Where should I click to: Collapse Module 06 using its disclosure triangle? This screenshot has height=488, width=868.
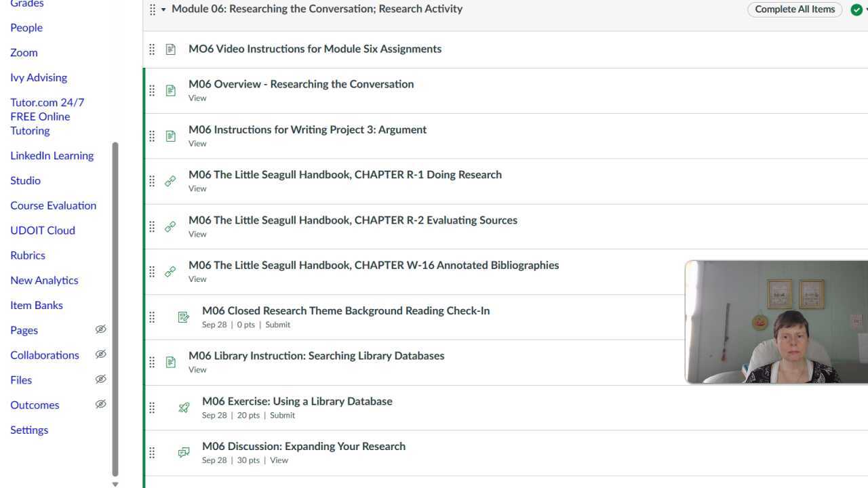tap(163, 9)
